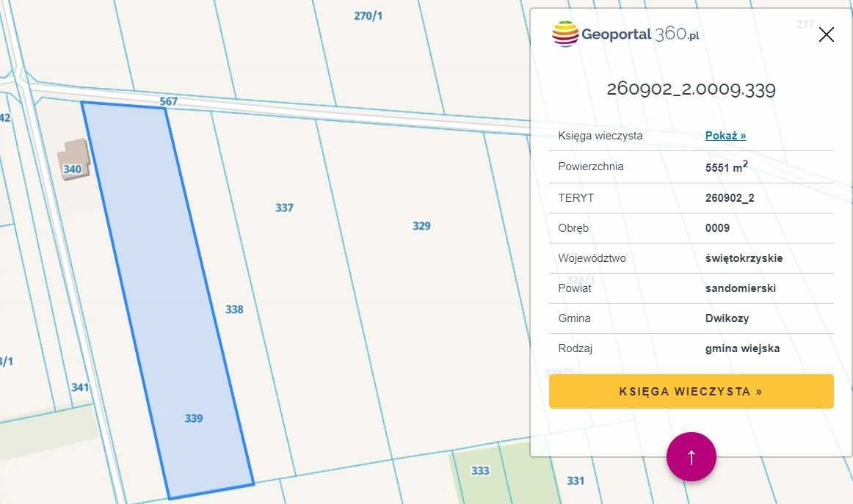Click parcel 270/1 at the top

[x=368, y=15]
